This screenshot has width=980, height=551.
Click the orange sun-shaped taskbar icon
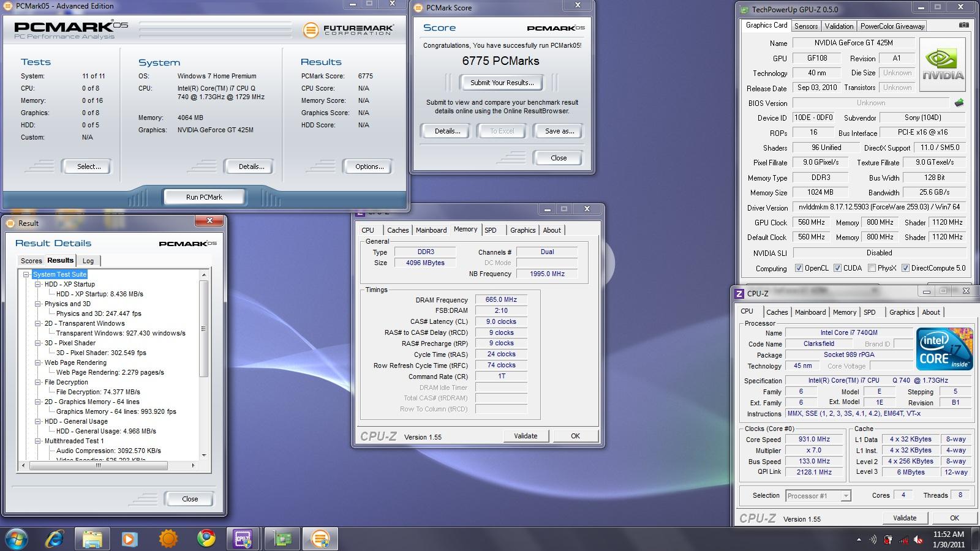pyautogui.click(x=168, y=539)
